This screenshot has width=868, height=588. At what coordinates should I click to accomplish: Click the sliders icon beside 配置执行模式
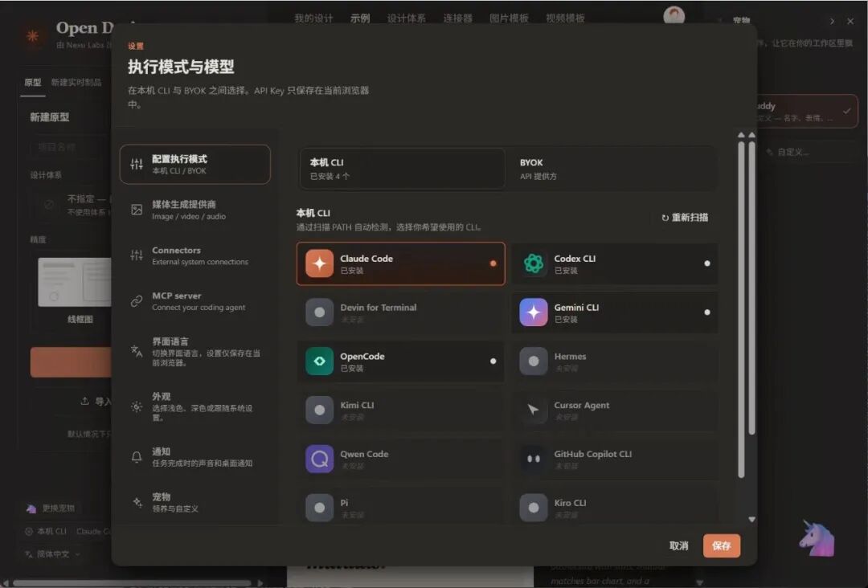click(x=136, y=164)
